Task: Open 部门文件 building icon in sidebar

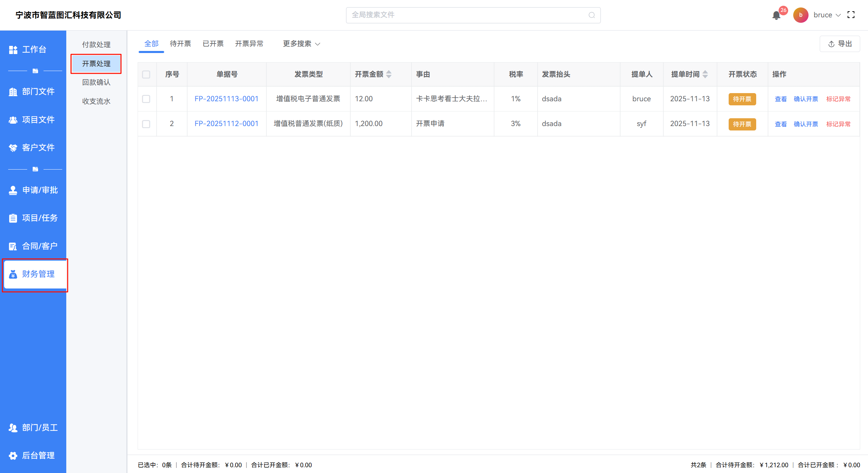Action: [x=13, y=92]
